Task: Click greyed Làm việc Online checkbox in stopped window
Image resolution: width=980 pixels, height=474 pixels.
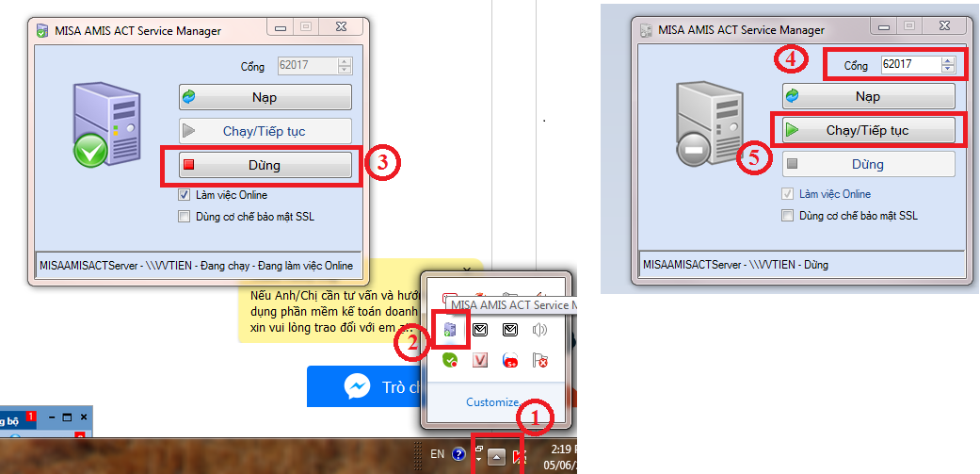Action: coord(788,194)
